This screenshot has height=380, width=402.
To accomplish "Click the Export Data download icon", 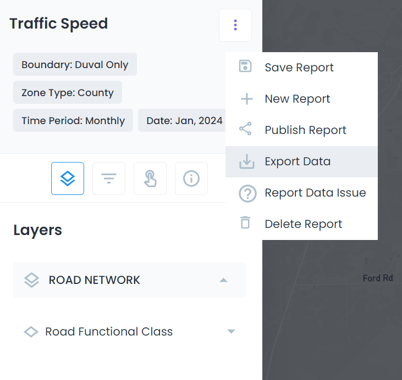I will click(x=247, y=161).
